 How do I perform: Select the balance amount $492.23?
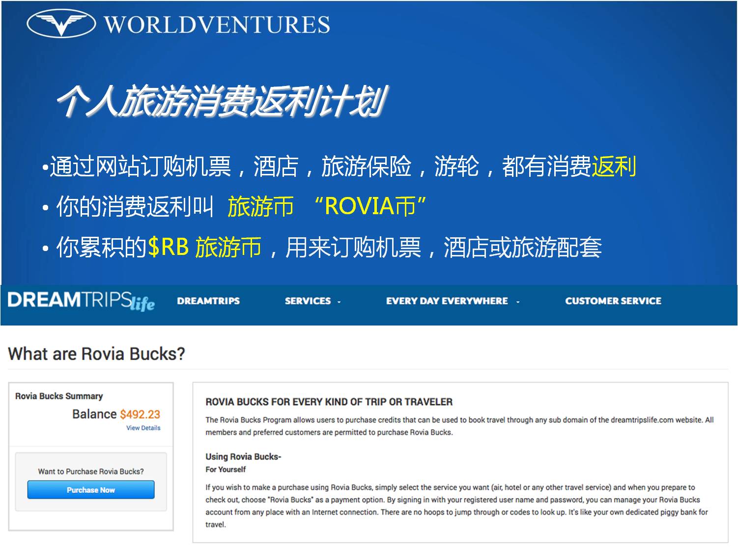(140, 414)
